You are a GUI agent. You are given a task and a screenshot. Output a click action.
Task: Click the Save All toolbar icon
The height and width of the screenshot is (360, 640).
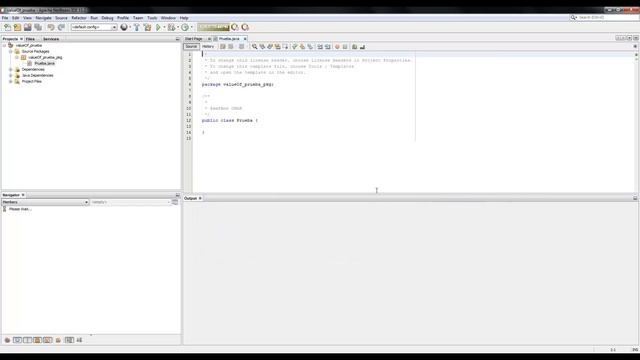click(38, 27)
